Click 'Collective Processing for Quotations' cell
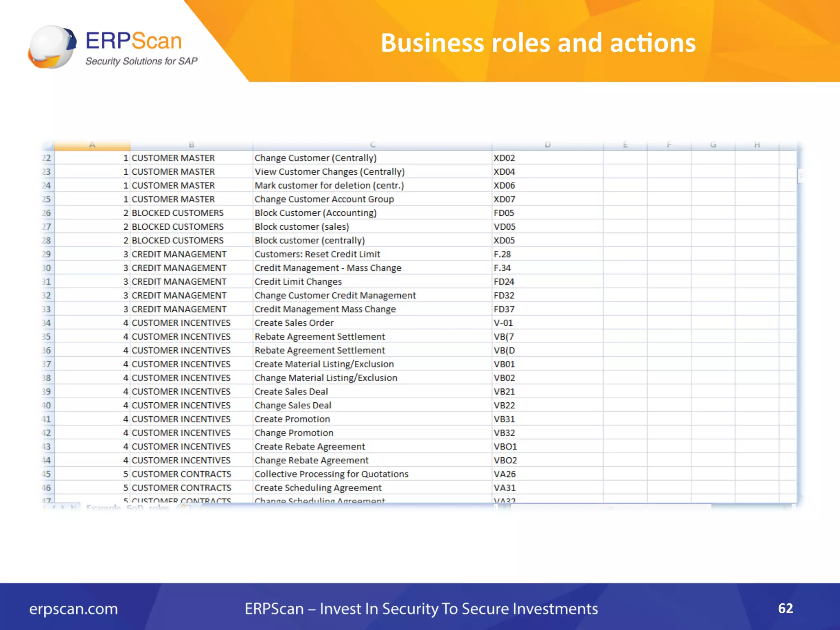Screen dimensions: 840x630 [x=372, y=474]
